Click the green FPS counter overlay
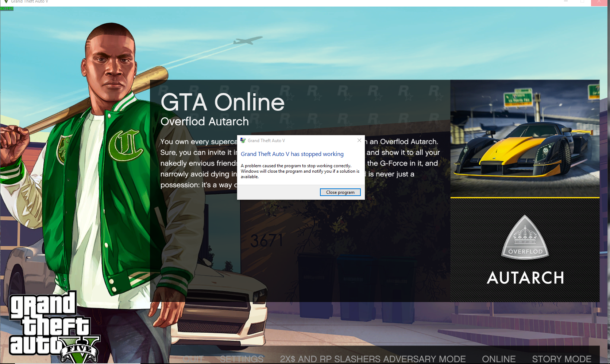 tap(7, 8)
